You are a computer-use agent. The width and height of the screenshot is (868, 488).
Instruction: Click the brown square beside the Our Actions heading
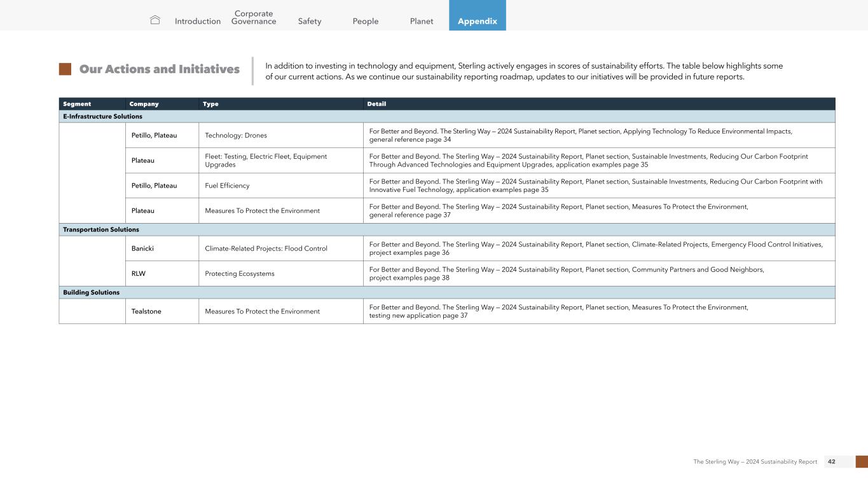click(65, 69)
